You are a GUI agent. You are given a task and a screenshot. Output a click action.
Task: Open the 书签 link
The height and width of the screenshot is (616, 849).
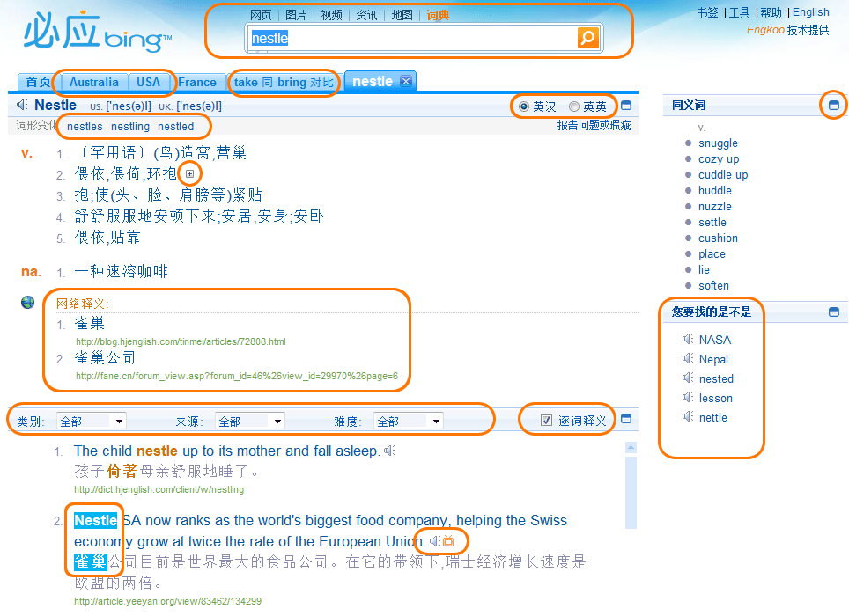point(708,12)
